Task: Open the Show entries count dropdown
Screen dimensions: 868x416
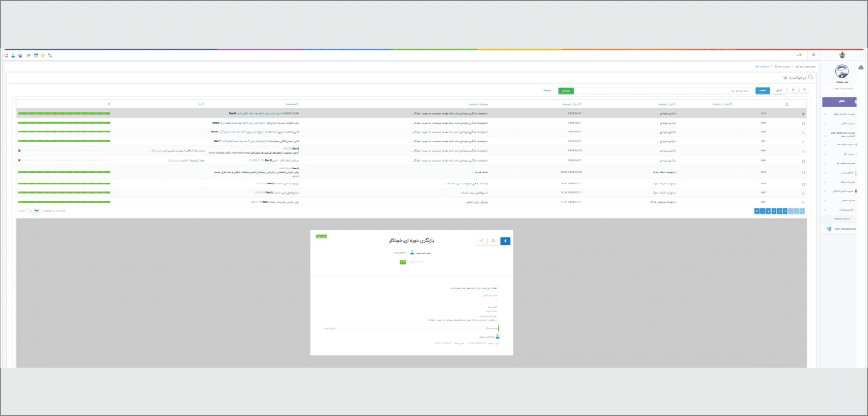Action: [33, 211]
